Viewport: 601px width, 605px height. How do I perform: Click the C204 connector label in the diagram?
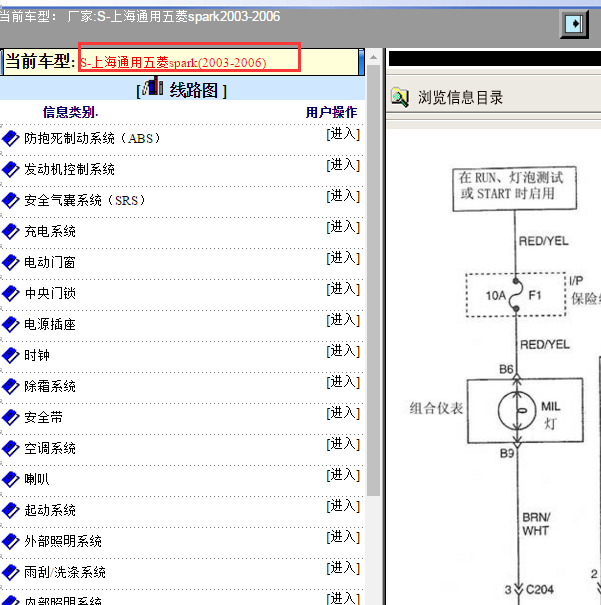pyautogui.click(x=540, y=590)
